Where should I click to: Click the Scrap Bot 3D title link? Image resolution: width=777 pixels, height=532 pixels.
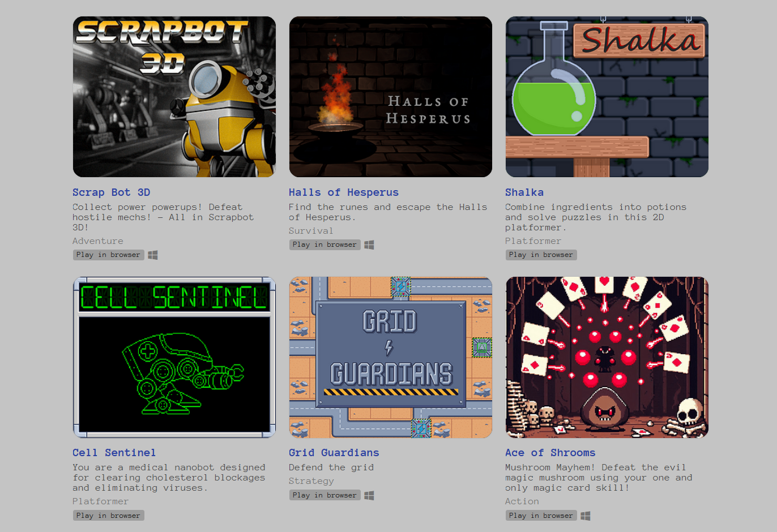[112, 192]
